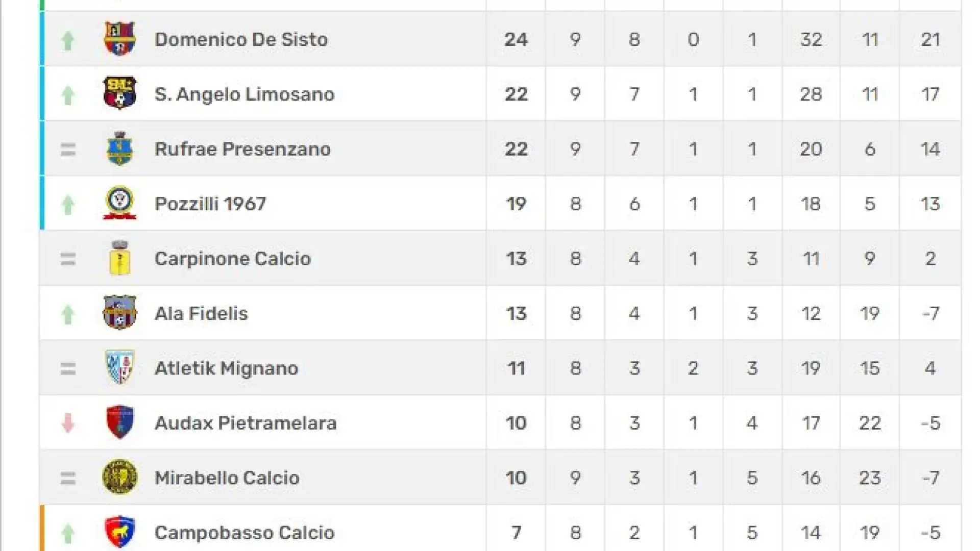Select the Atletik Mignano team name
This screenshot has height=551, width=980.
(226, 368)
